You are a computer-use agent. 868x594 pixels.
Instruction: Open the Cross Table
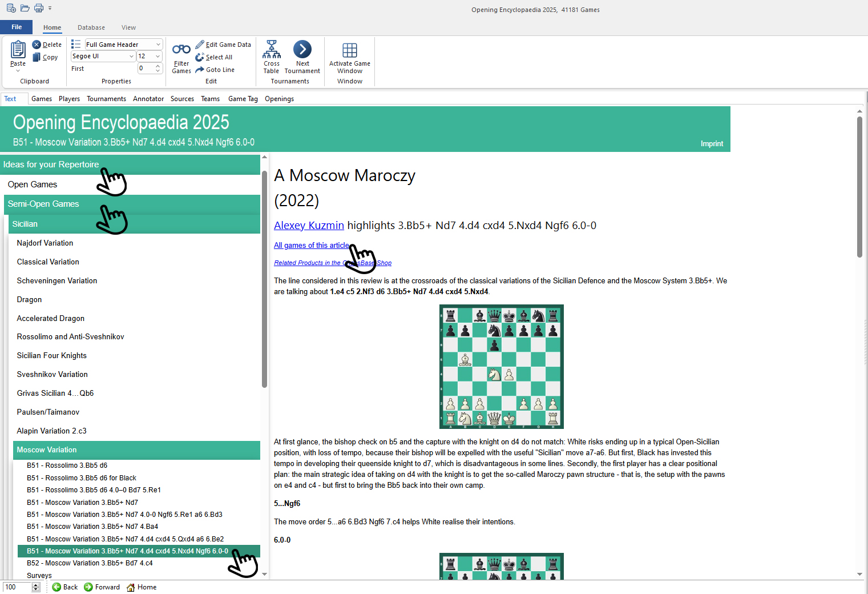pyautogui.click(x=272, y=50)
